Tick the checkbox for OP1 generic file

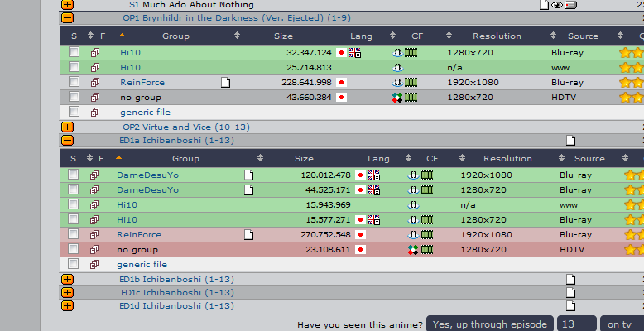point(74,111)
